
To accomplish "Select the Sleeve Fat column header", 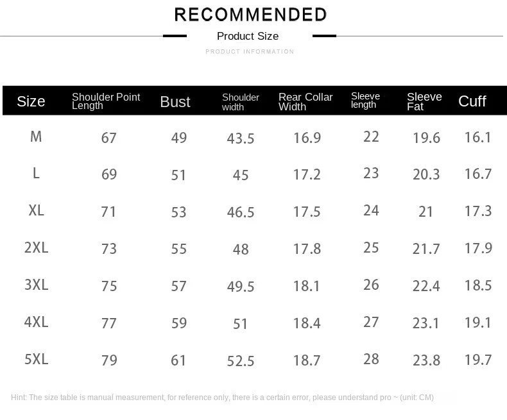I will coord(424,102).
